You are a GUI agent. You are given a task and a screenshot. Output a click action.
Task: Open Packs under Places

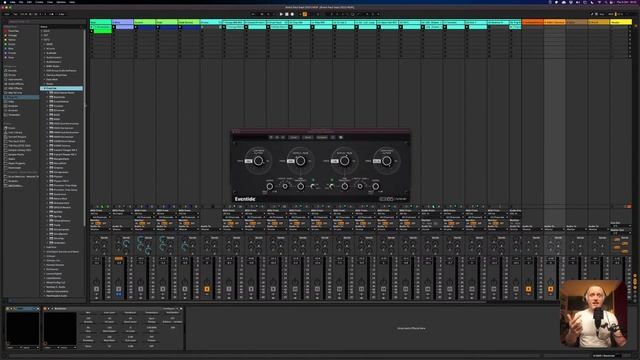pos(11,128)
